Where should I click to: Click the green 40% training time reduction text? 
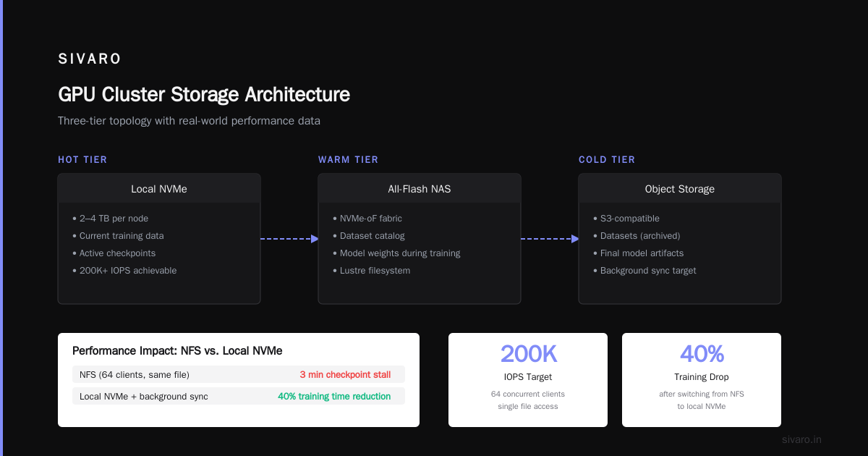[334, 396]
